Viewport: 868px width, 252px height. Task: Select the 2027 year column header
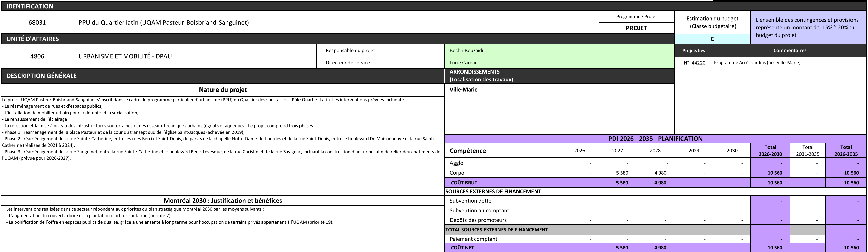[617, 151]
